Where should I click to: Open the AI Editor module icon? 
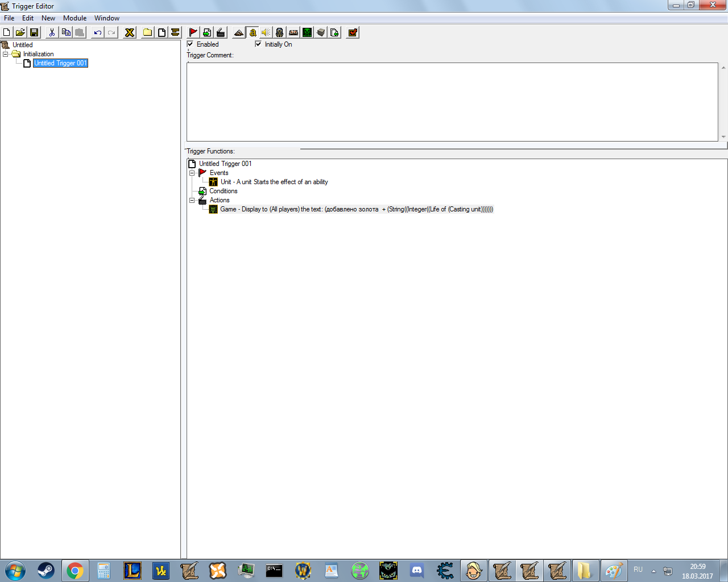[307, 32]
